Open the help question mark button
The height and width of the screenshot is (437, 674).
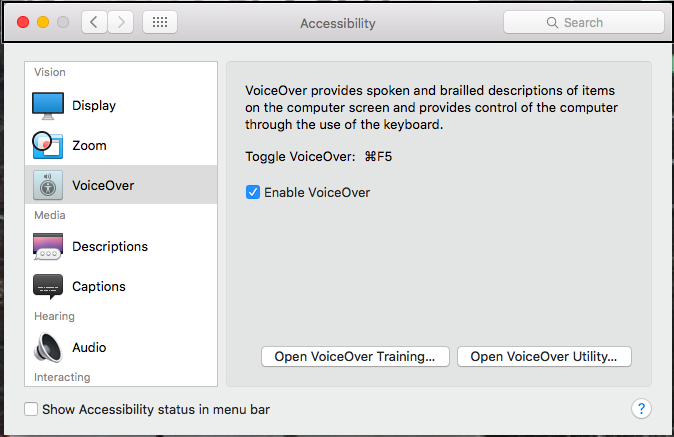(x=642, y=408)
